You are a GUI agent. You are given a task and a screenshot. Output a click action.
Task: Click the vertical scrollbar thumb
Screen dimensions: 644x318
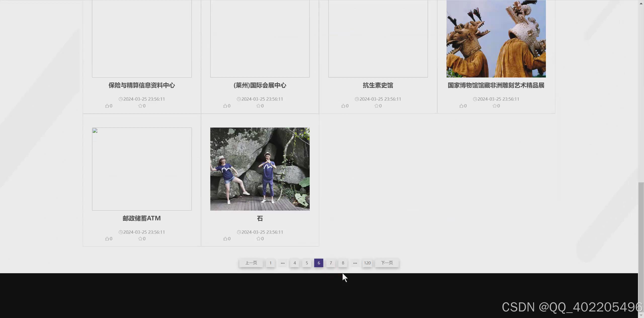click(641, 247)
